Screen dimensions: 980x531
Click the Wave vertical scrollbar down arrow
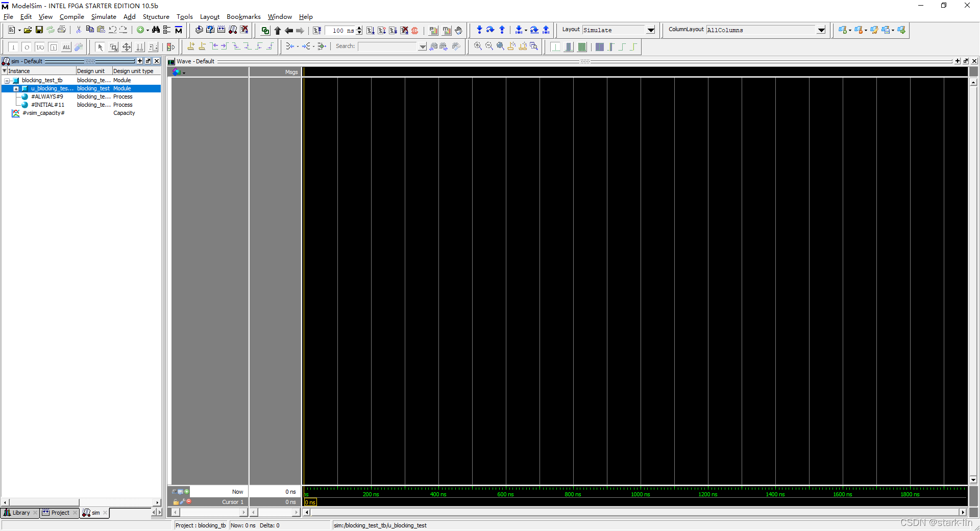(x=973, y=479)
